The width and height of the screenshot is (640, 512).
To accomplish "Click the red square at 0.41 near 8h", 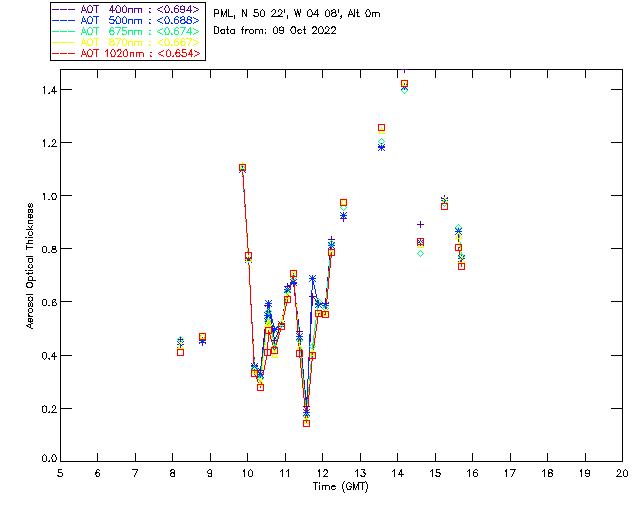I will (x=180, y=352).
